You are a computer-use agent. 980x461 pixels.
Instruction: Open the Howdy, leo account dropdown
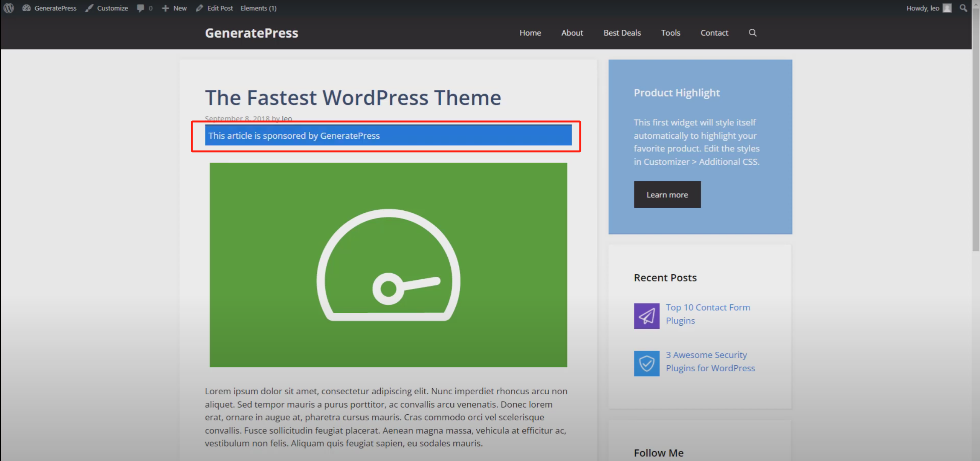(923, 8)
